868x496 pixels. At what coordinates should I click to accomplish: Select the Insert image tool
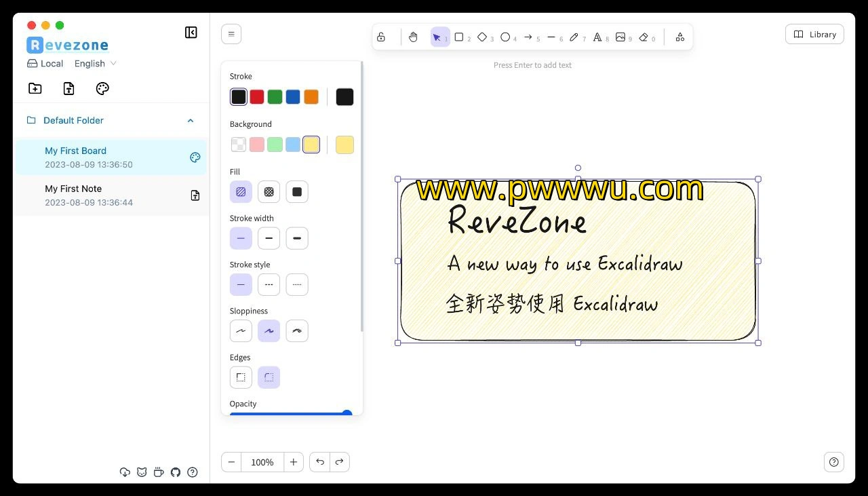[x=624, y=37]
